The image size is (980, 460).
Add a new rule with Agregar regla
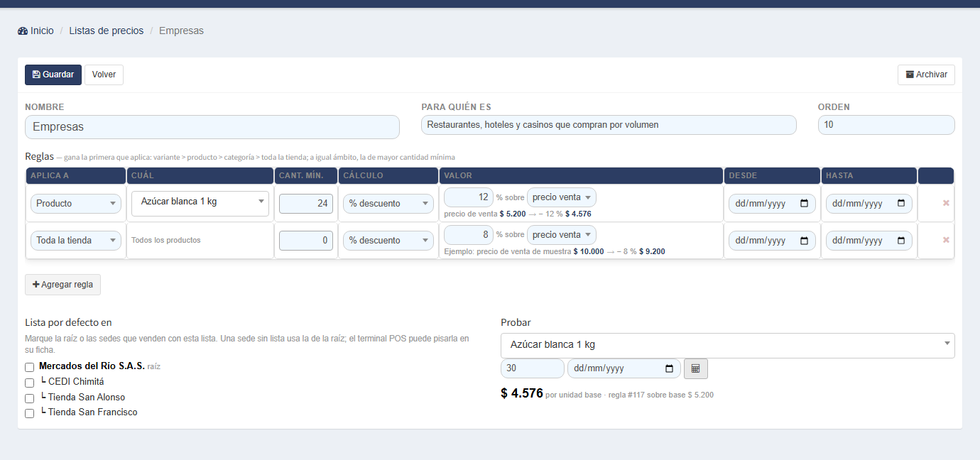pyautogui.click(x=63, y=285)
